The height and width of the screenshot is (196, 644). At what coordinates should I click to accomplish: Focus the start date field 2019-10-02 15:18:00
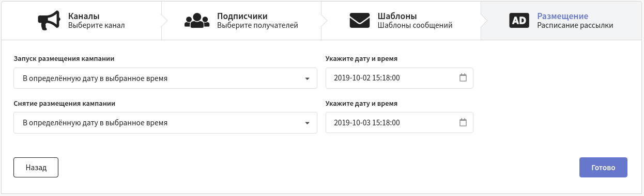400,78
